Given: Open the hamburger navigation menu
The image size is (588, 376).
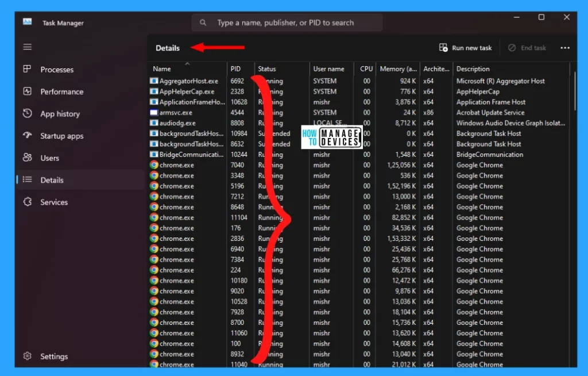Looking at the screenshot, I should (28, 47).
